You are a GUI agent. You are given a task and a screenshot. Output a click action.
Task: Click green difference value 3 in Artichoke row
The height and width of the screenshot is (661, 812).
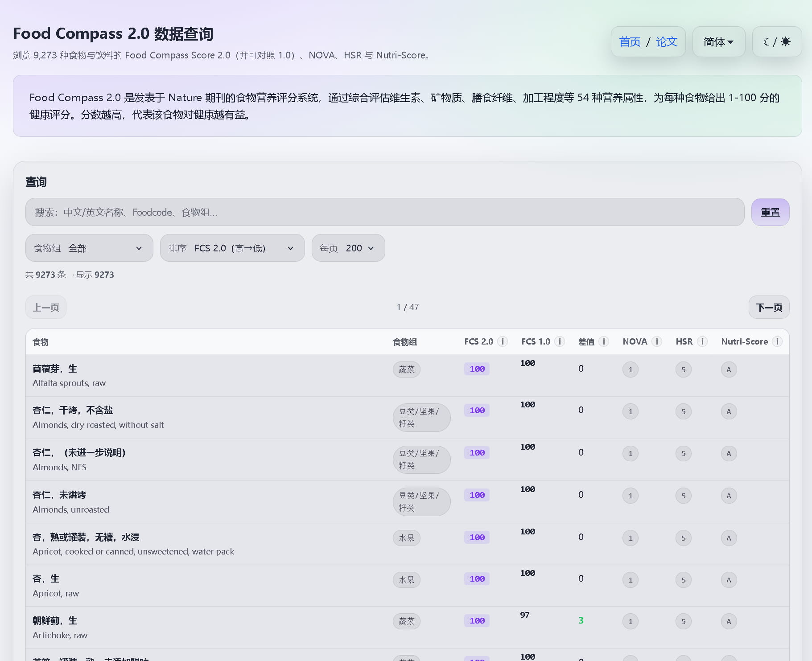coord(581,620)
